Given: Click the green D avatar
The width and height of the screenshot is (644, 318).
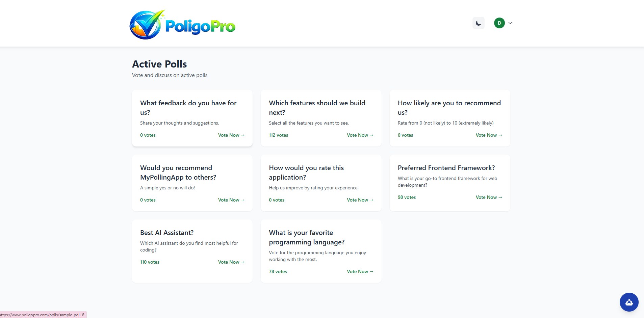Looking at the screenshot, I should click(x=499, y=23).
